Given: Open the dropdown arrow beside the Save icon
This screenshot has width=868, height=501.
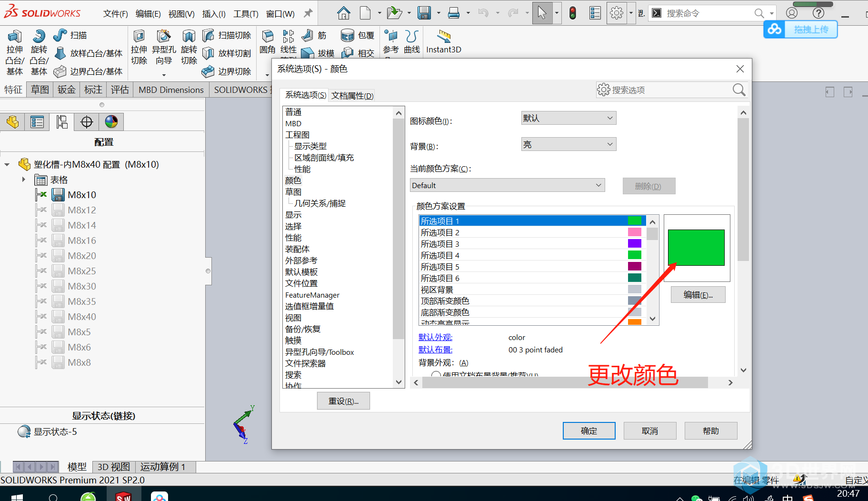Looking at the screenshot, I should 439,13.
